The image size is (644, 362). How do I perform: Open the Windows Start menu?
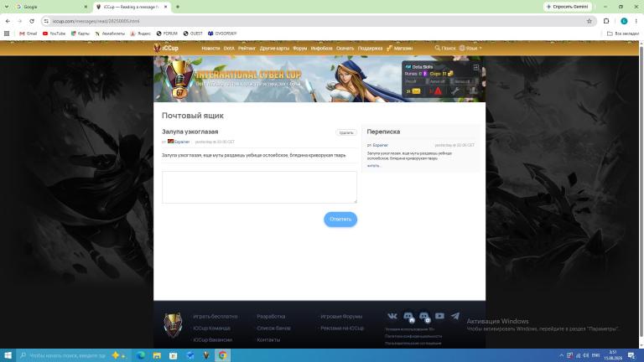pos(8,355)
